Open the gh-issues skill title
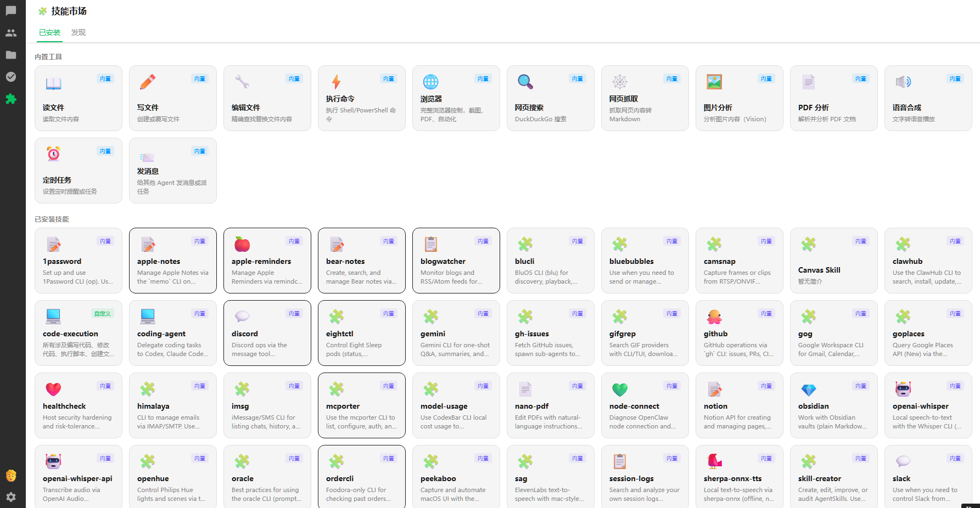This screenshot has width=980, height=508. tap(532, 334)
